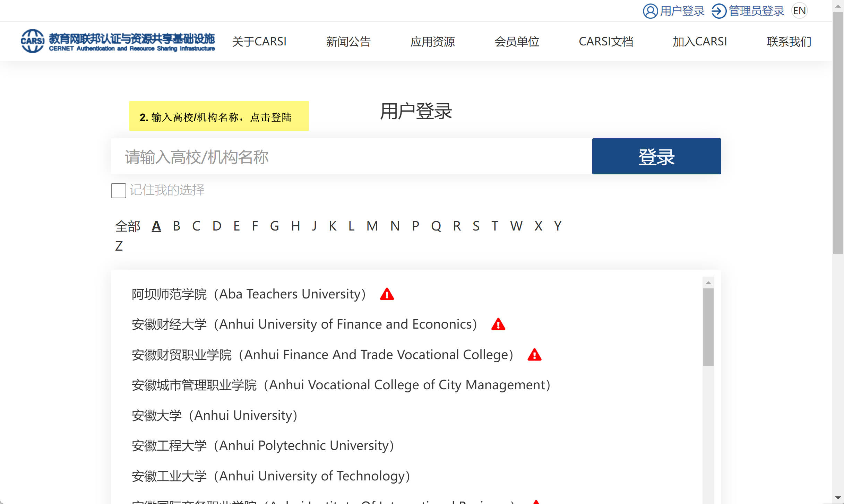Click the 用户登录 person icon in header
844x504 pixels.
(x=650, y=11)
